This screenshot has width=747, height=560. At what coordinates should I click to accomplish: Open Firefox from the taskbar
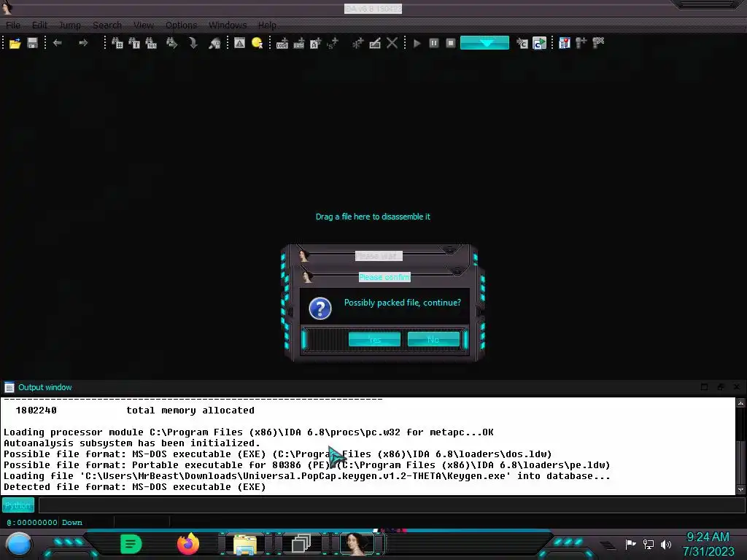[188, 544]
